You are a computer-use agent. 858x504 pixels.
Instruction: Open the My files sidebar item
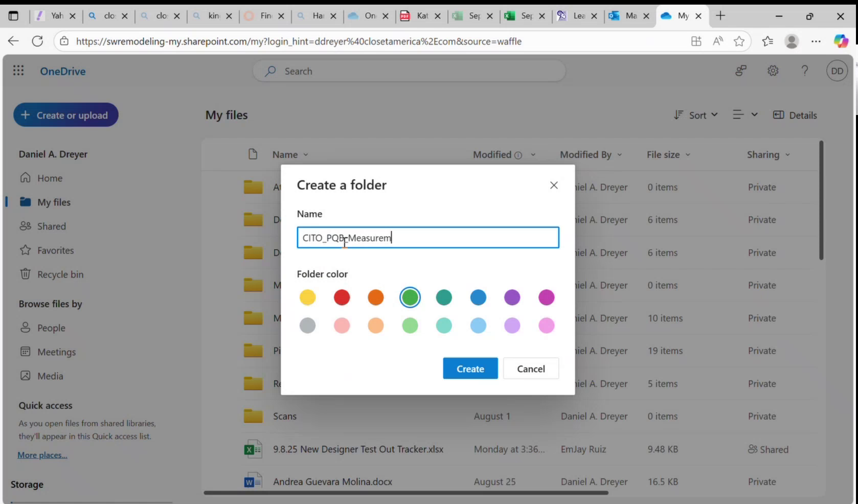click(54, 202)
